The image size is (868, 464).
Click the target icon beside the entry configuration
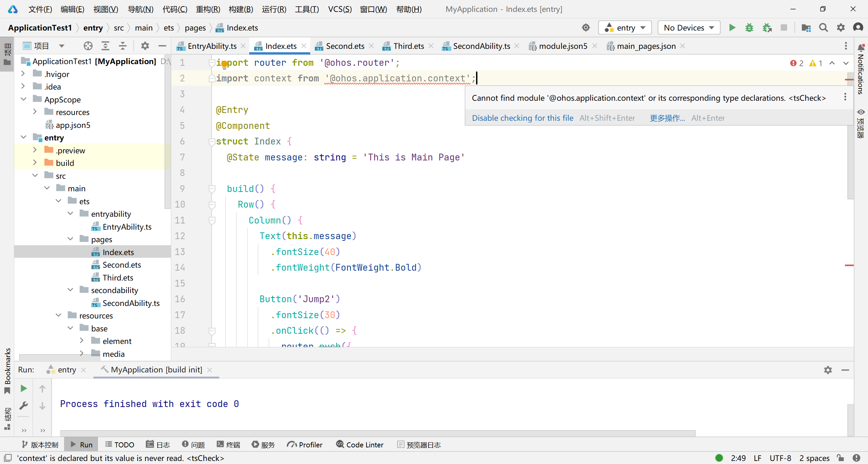pyautogui.click(x=586, y=27)
